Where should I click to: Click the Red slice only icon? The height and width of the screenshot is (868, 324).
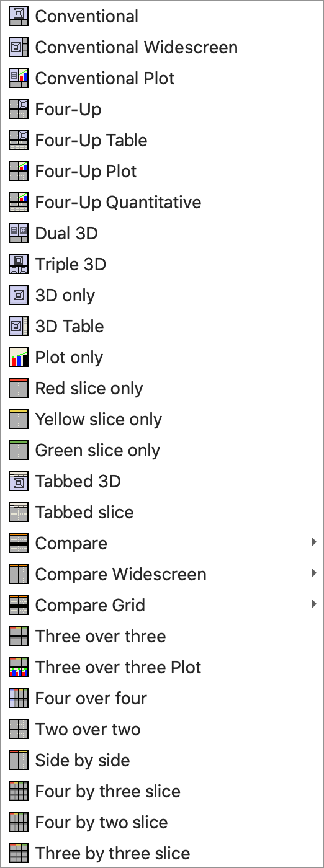(19, 389)
